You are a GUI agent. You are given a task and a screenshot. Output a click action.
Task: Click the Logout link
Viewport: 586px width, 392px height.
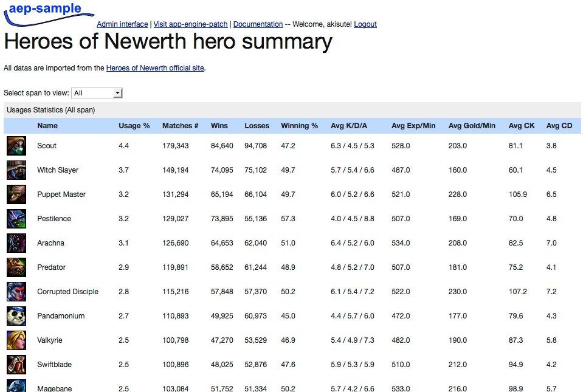(x=365, y=24)
